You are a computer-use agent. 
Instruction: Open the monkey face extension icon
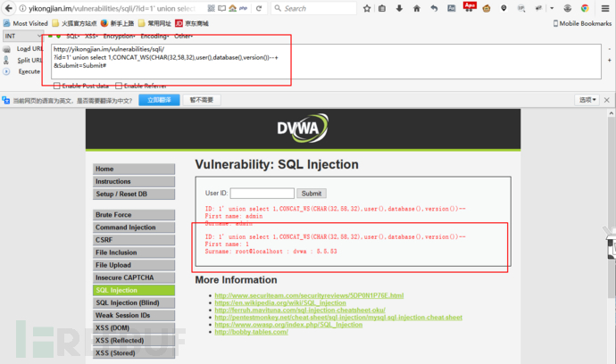tap(487, 8)
